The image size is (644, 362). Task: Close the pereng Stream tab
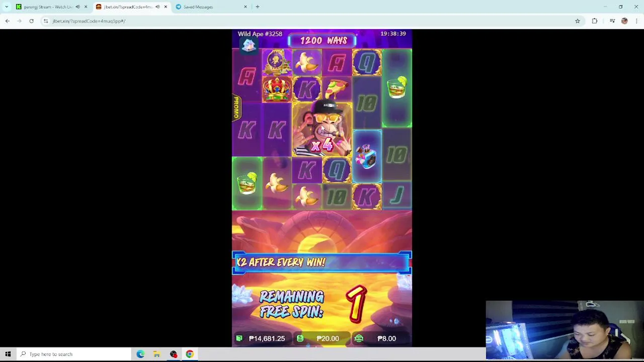(86, 7)
